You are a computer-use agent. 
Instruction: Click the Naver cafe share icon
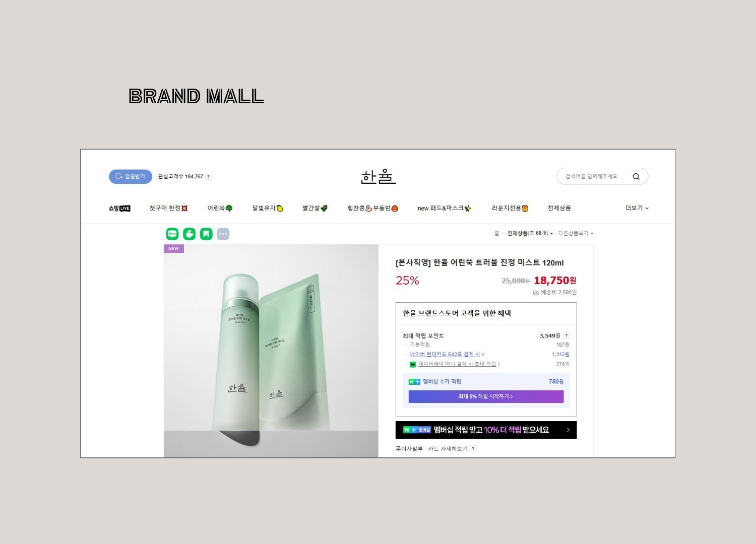tap(190, 234)
